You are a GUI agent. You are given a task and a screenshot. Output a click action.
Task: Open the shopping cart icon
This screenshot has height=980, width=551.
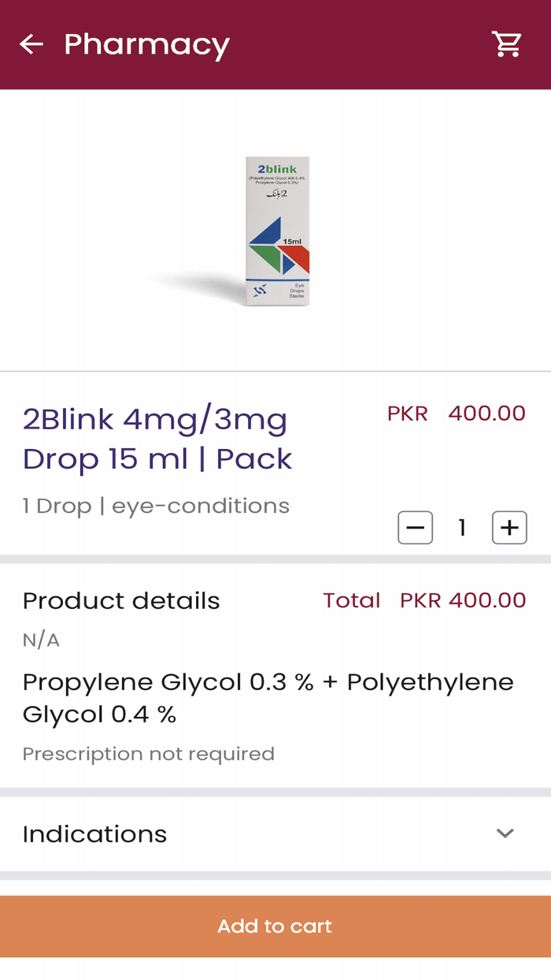[507, 43]
